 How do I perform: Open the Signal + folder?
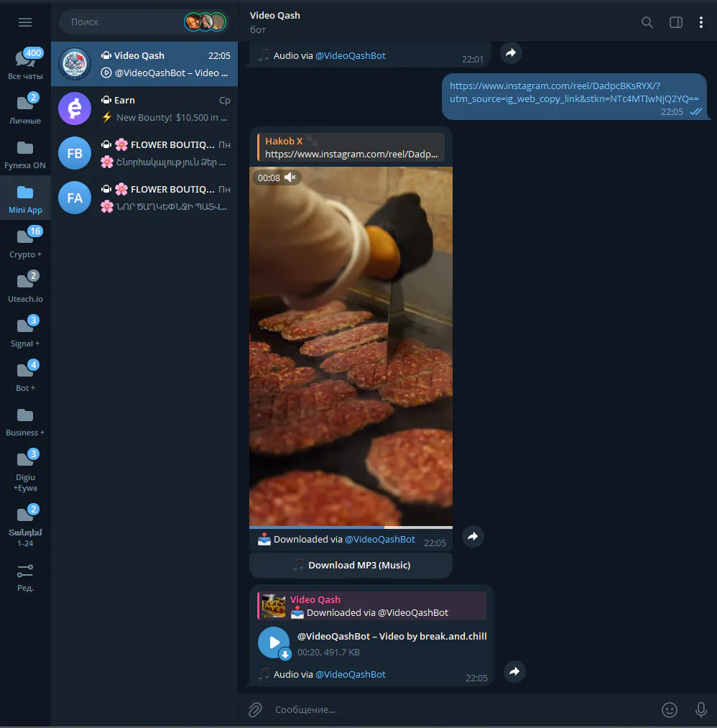tap(26, 331)
